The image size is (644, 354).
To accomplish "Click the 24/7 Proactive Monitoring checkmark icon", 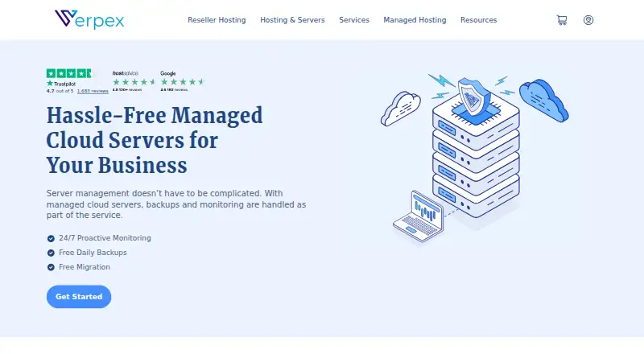I will [51, 239].
